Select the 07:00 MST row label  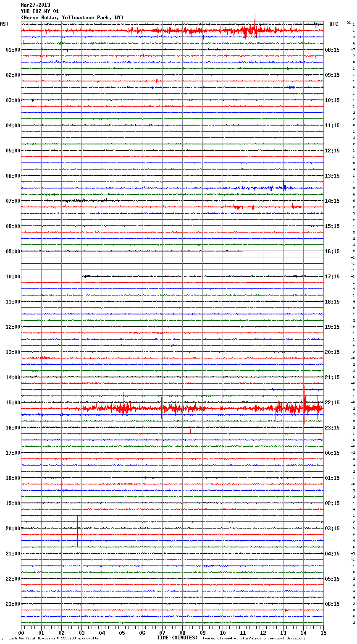tap(13, 201)
